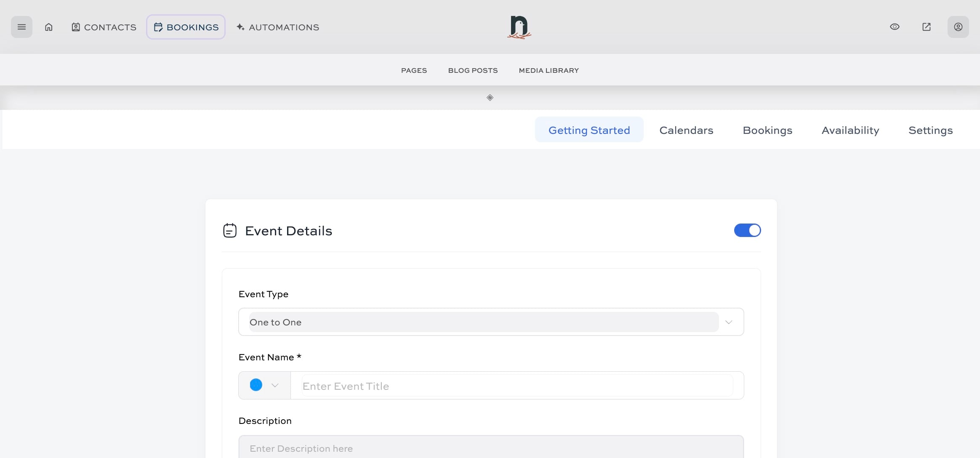Click the small diamond handle icon
Image resolution: width=980 pixels, height=458 pixels.
coord(490,98)
